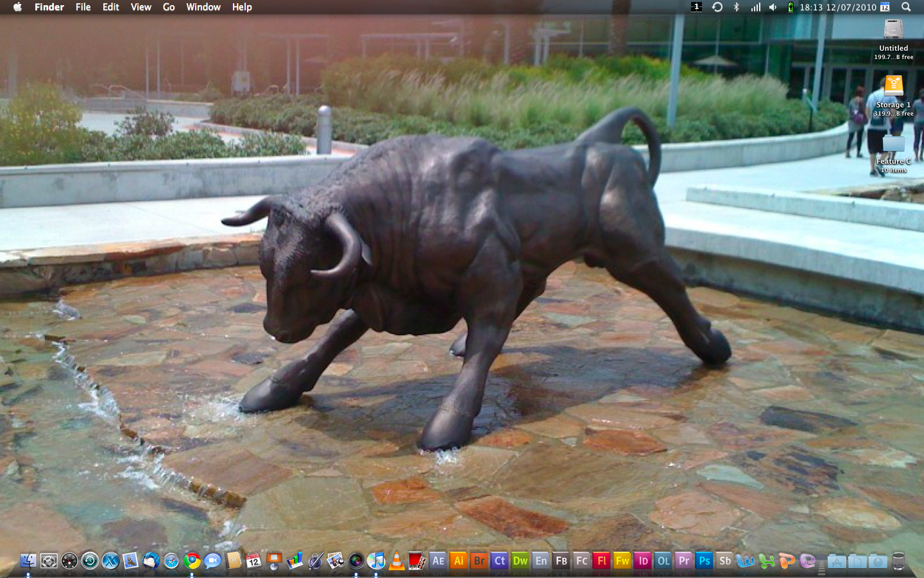The width and height of the screenshot is (924, 578).
Task: Open the Bluetooth menu bar icon
Action: tap(737, 7)
